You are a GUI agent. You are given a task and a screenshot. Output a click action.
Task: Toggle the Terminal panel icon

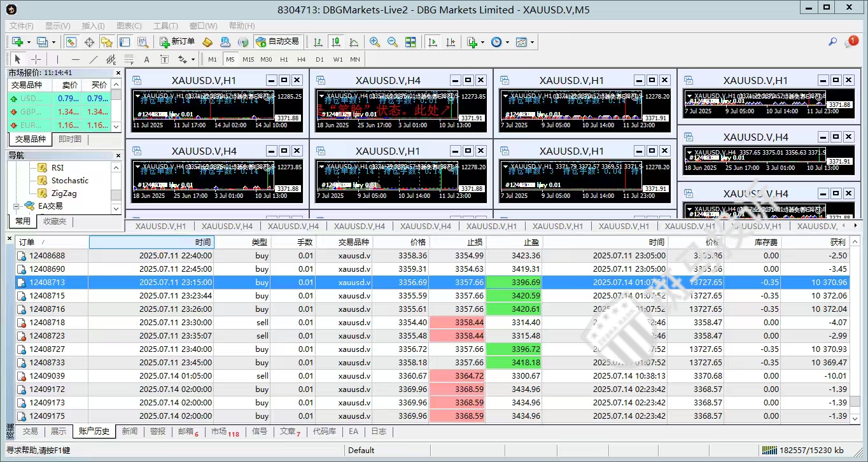(125, 42)
